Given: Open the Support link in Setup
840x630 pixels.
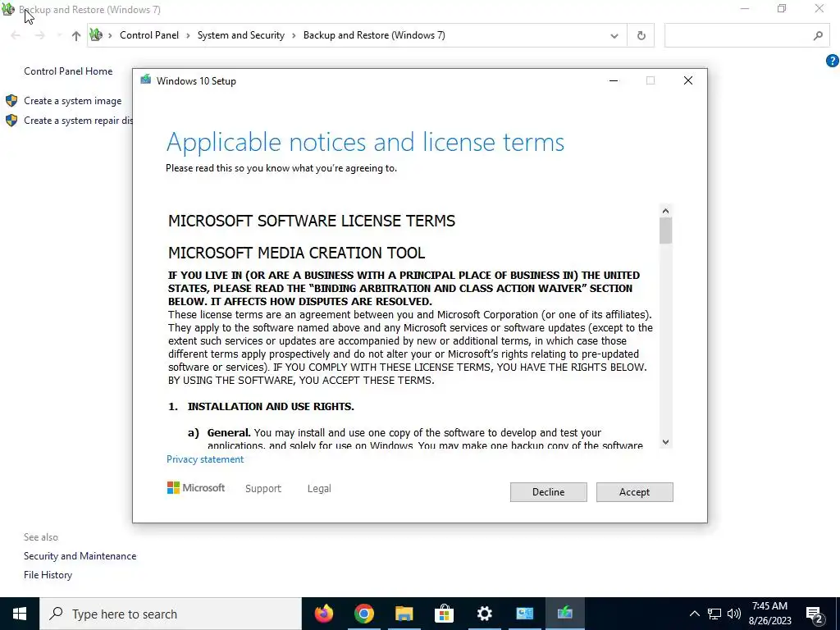Looking at the screenshot, I should coord(263,489).
